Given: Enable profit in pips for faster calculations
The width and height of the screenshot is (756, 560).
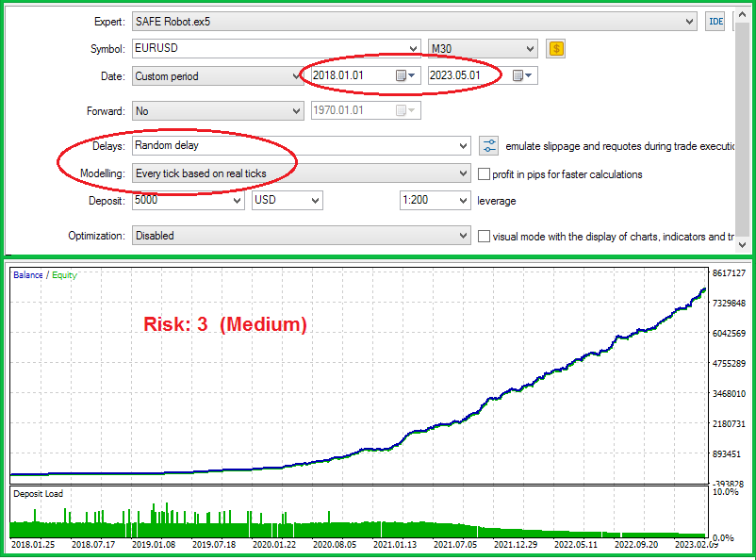Looking at the screenshot, I should [485, 174].
